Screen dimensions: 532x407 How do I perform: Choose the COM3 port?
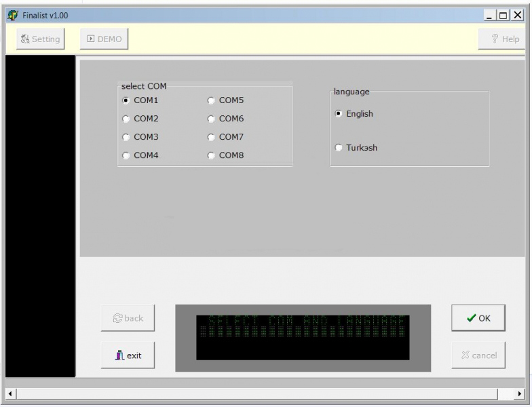click(126, 137)
